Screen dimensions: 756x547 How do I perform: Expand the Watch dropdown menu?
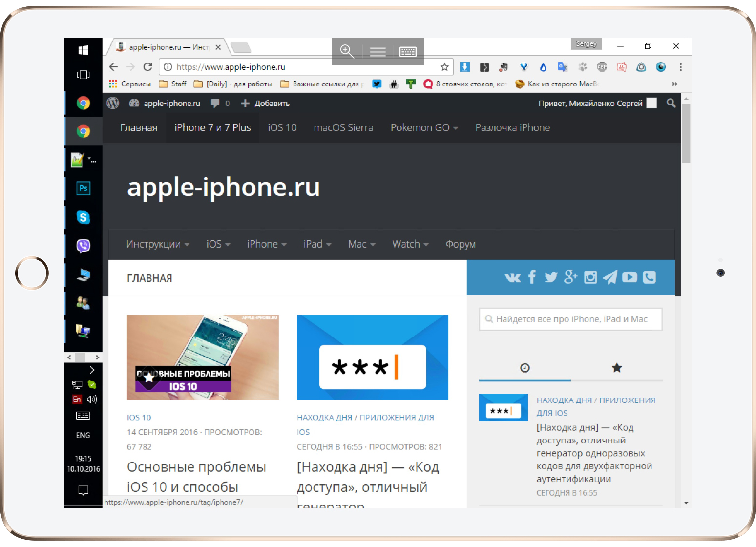pyautogui.click(x=410, y=244)
